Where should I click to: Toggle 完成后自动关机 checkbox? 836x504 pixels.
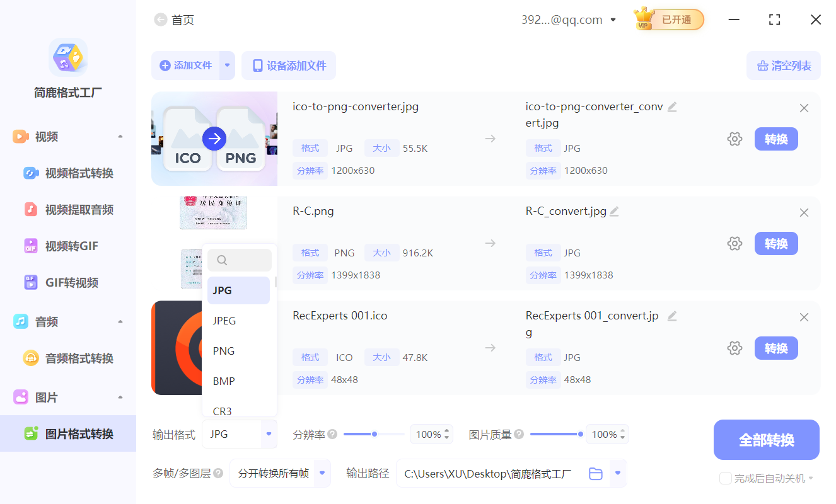coord(725,478)
